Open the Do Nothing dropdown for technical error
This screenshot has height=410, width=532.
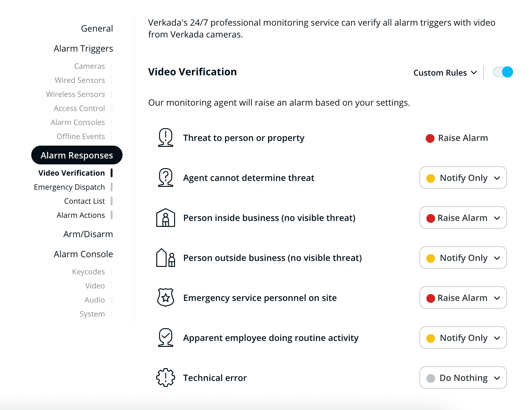pyautogui.click(x=463, y=378)
